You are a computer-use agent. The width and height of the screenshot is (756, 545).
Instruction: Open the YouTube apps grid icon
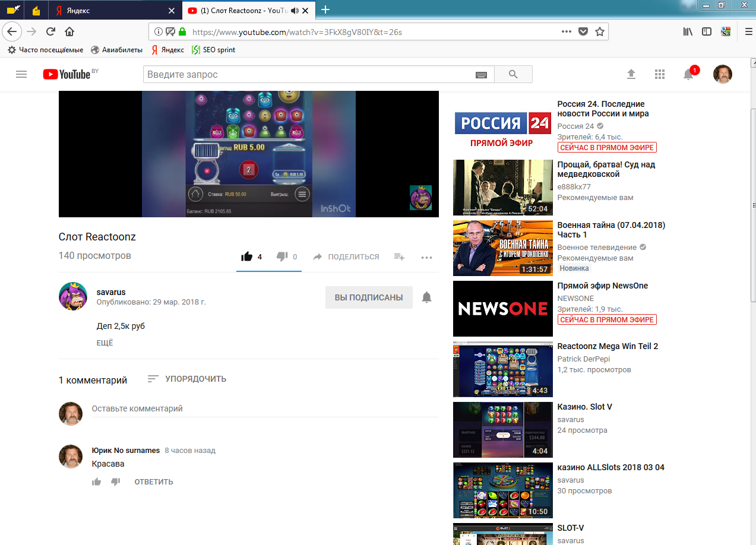(659, 74)
